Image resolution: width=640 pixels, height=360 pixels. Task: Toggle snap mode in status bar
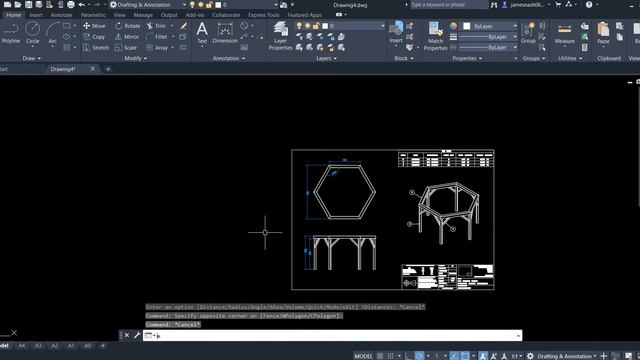(x=391, y=356)
